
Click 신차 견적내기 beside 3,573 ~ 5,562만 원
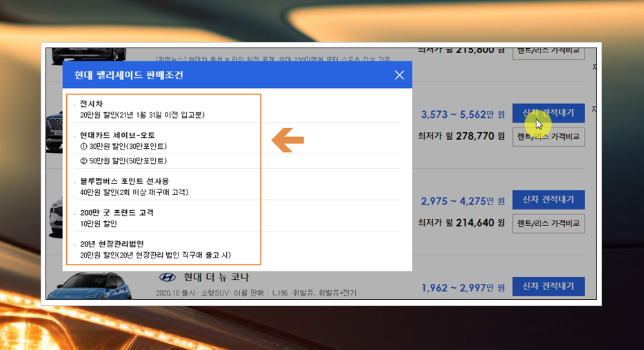click(548, 113)
